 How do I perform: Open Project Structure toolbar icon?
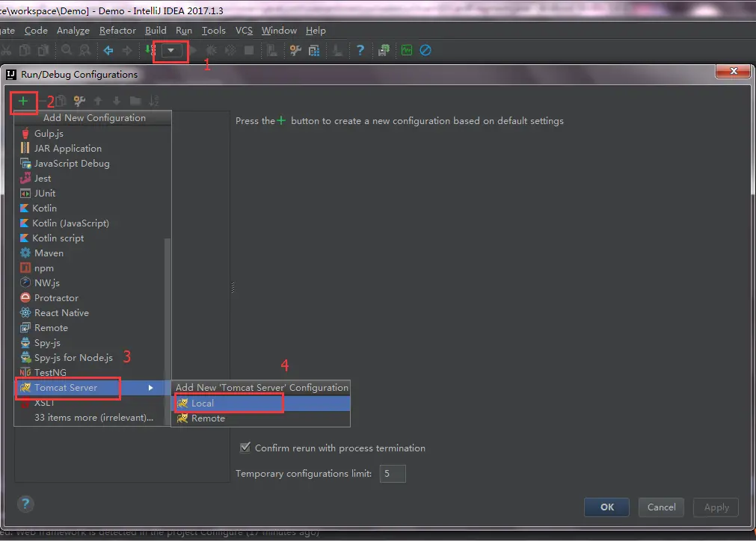[x=314, y=50]
